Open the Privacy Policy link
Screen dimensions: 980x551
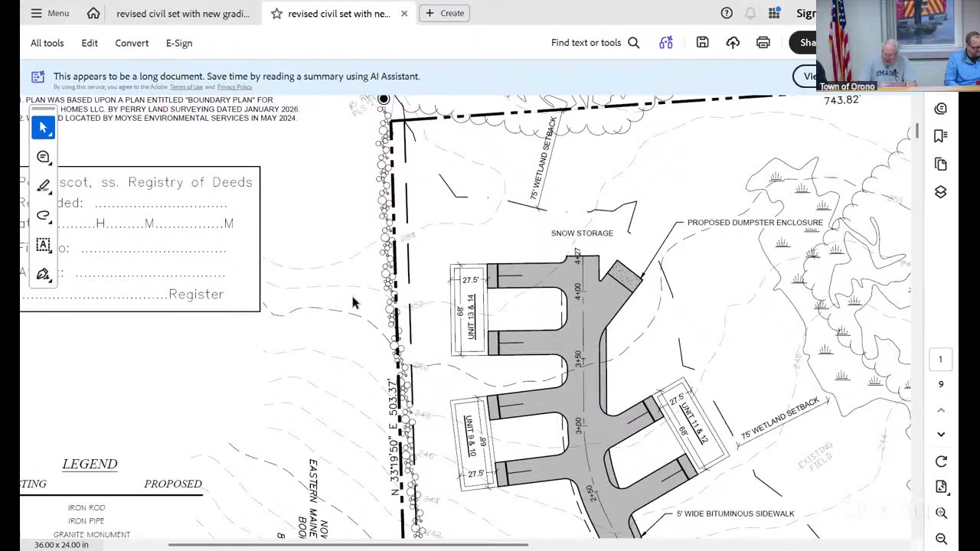pyautogui.click(x=234, y=87)
